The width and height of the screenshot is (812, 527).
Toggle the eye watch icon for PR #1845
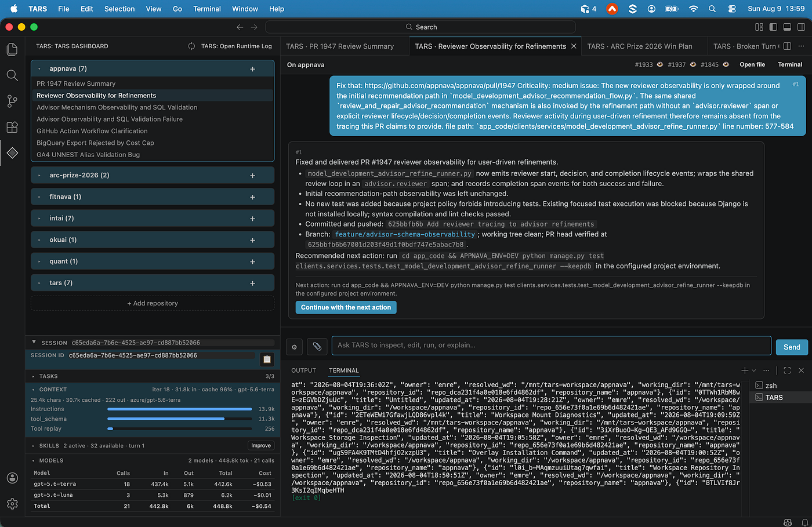click(726, 65)
